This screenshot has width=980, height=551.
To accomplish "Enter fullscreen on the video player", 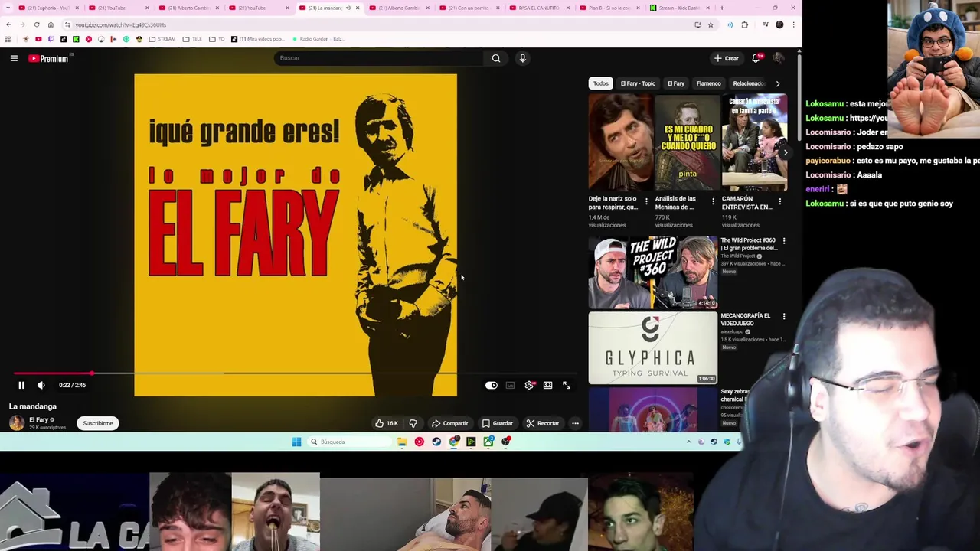I will tap(567, 385).
